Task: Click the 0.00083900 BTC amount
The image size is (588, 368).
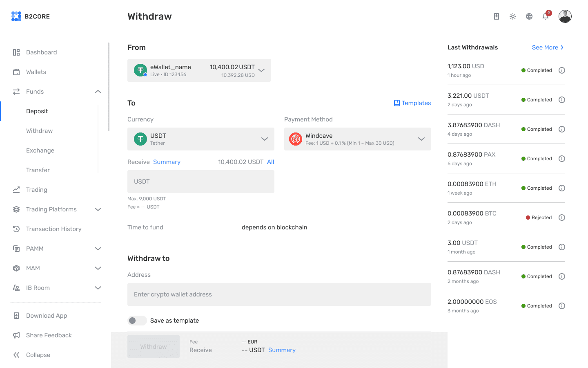Action: [x=472, y=213]
